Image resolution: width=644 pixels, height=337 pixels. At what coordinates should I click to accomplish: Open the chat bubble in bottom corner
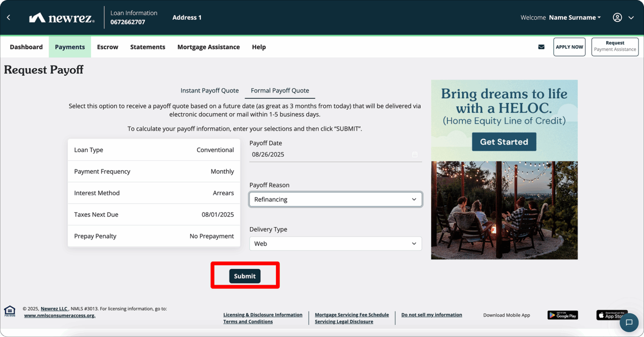(x=629, y=323)
